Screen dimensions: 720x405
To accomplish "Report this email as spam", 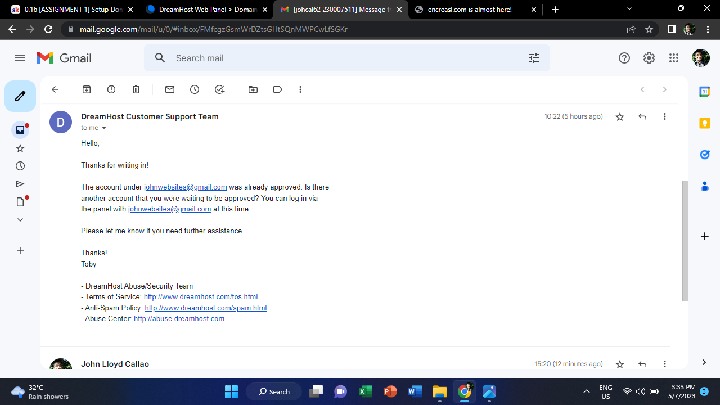I will [x=111, y=90].
